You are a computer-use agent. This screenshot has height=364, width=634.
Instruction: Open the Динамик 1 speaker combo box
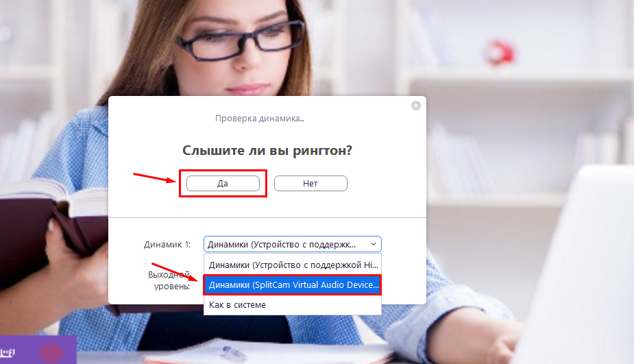pyautogui.click(x=293, y=244)
